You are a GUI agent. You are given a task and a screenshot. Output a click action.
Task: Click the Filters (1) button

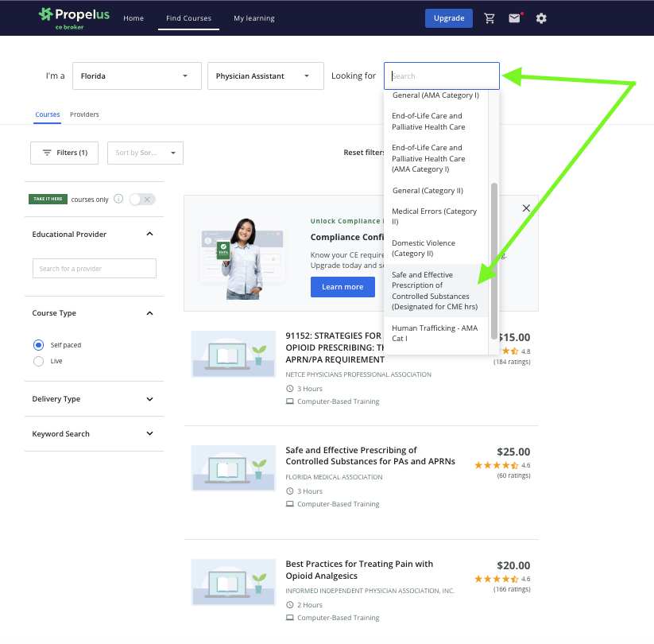64,153
